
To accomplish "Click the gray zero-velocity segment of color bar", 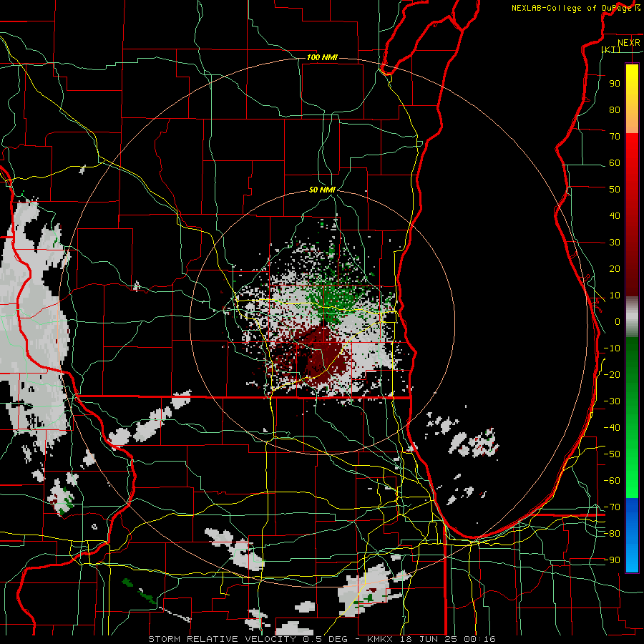I will 632,317.
